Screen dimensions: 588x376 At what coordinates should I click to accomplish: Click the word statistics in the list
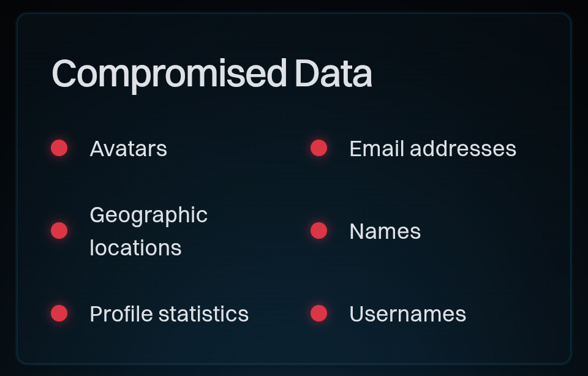[203, 314]
